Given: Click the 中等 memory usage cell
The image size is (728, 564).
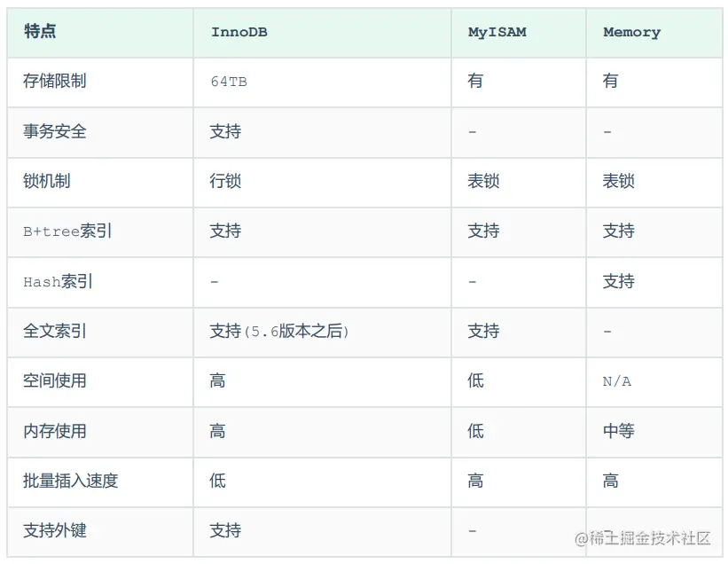Looking at the screenshot, I should [x=618, y=431].
